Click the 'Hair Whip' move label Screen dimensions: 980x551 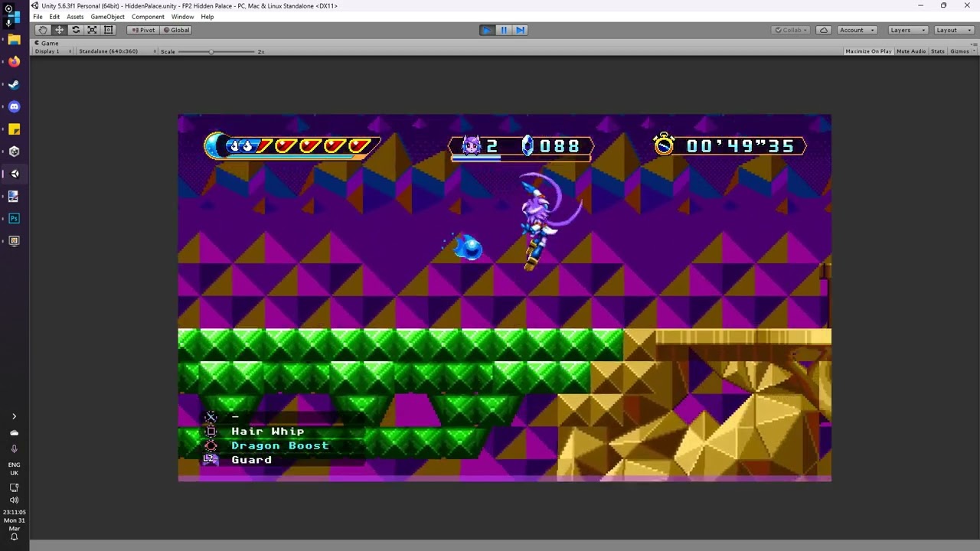[267, 431]
